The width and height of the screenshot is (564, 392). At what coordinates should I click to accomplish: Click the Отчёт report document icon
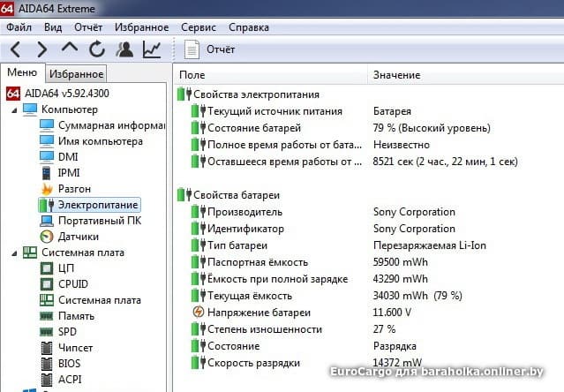pyautogui.click(x=192, y=49)
